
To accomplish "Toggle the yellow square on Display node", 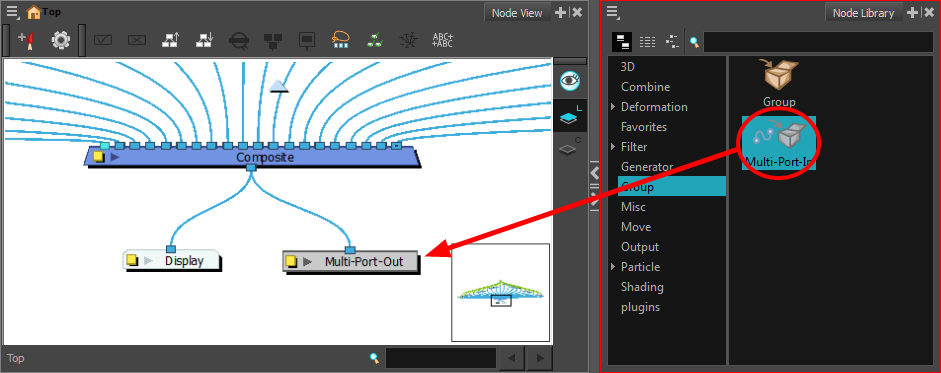I will click(131, 261).
